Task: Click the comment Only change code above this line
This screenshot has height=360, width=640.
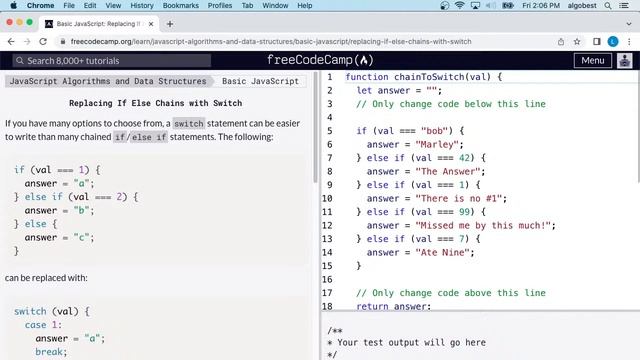Action: (x=451, y=293)
